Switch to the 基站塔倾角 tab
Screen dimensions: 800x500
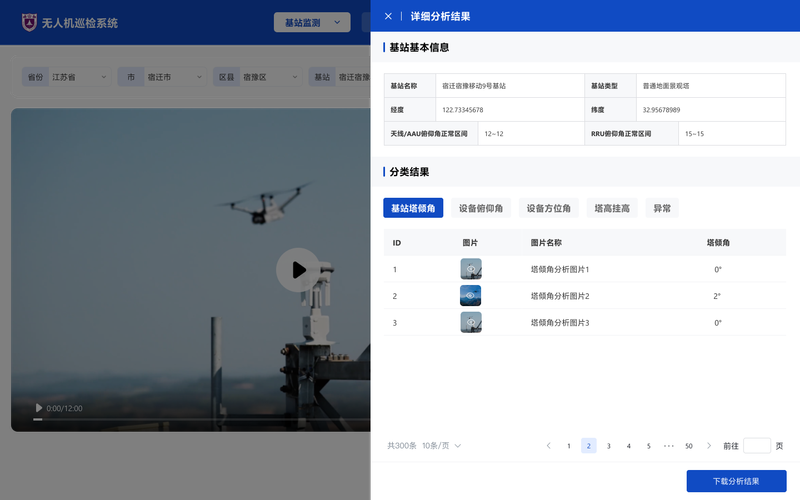click(x=413, y=208)
